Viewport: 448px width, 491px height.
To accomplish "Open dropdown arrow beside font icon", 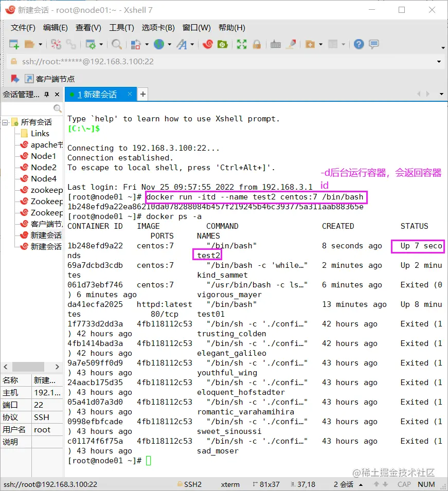I will click(x=192, y=44).
